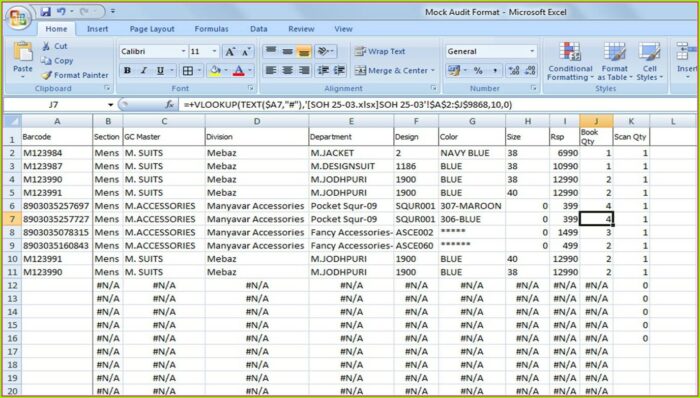Apply yellow fill color to cell
This screenshot has height=398, width=700.
pos(215,70)
